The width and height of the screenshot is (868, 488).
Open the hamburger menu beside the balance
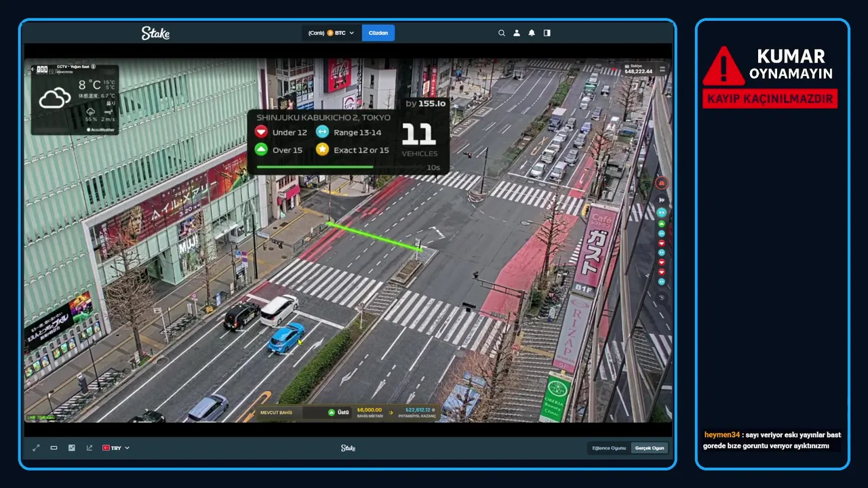[x=663, y=68]
